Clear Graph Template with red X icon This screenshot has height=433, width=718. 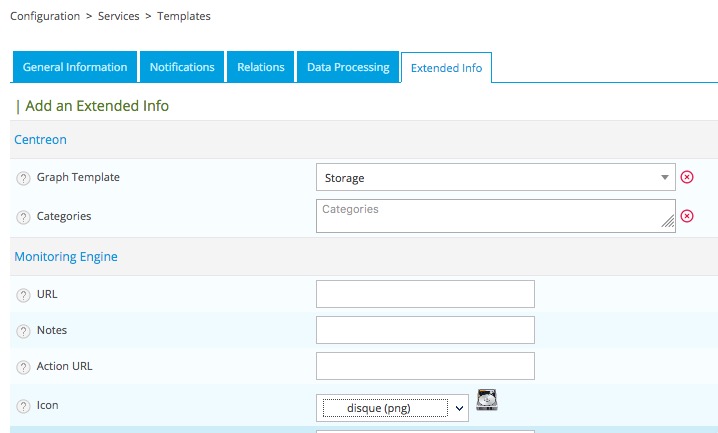687,177
